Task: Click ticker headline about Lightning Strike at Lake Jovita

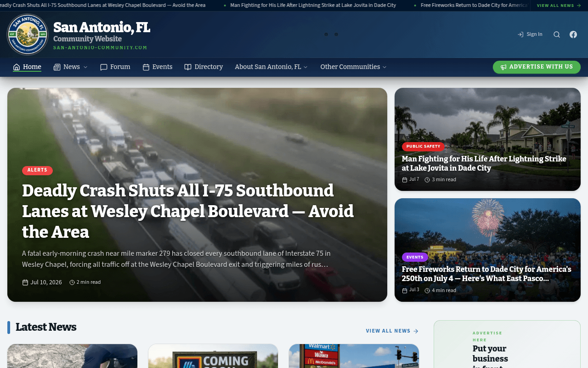Action: 313,6
